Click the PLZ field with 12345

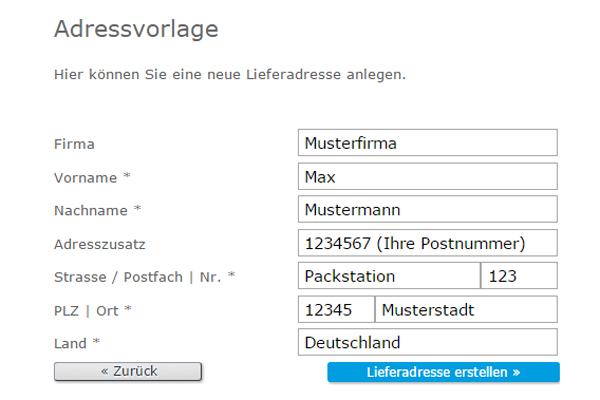pyautogui.click(x=336, y=309)
